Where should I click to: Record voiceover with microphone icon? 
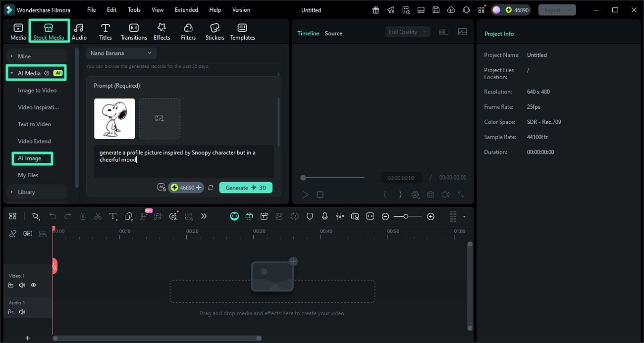coord(325,216)
